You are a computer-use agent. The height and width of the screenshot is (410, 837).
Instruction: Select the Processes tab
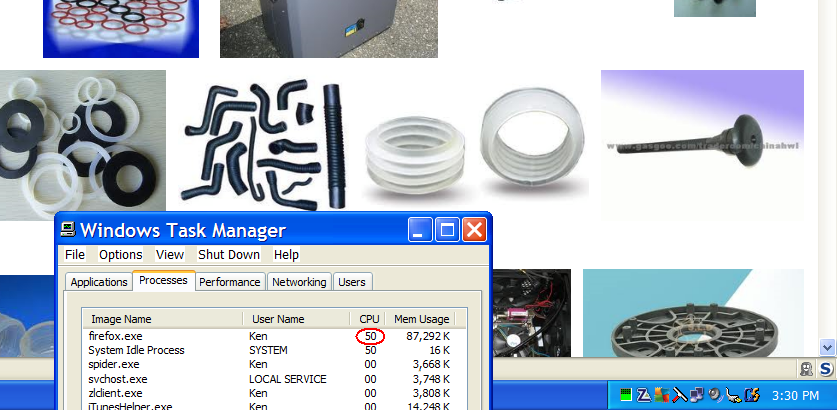click(163, 280)
